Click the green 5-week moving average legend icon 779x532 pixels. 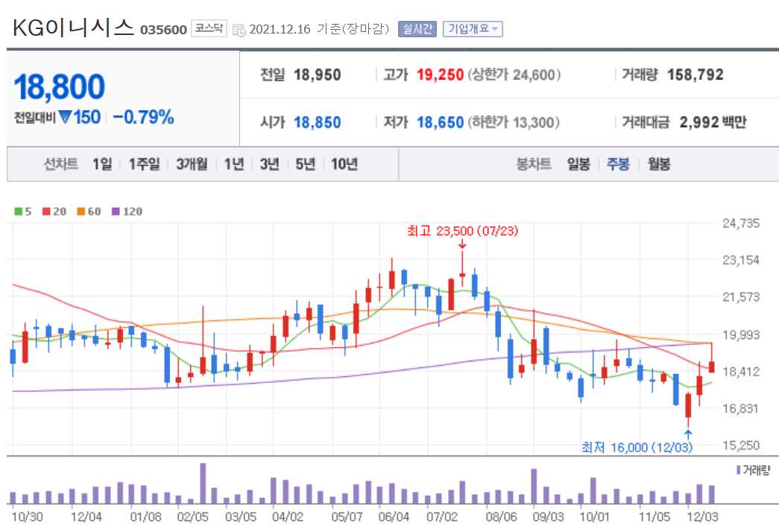point(18,211)
